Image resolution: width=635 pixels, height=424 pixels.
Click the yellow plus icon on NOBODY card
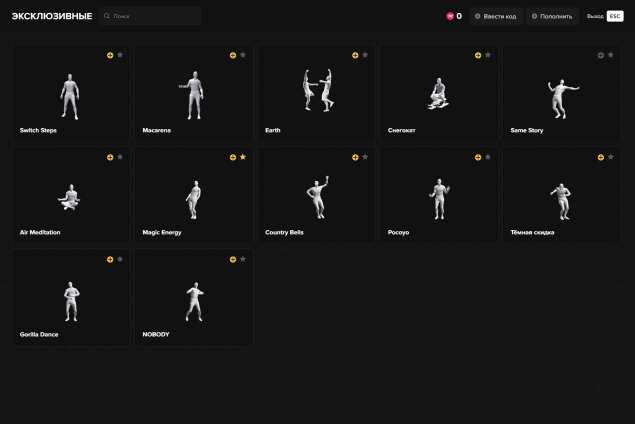tap(233, 259)
